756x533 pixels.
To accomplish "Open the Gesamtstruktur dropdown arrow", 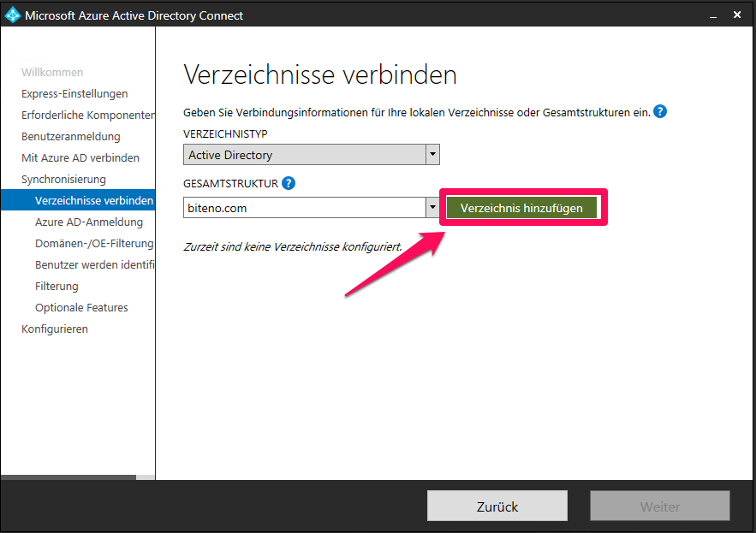I will [x=432, y=208].
